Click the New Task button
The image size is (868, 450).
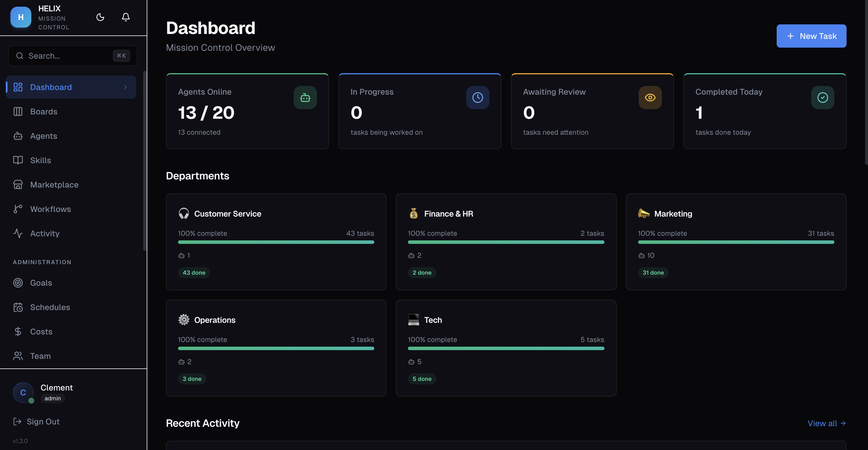pyautogui.click(x=811, y=36)
